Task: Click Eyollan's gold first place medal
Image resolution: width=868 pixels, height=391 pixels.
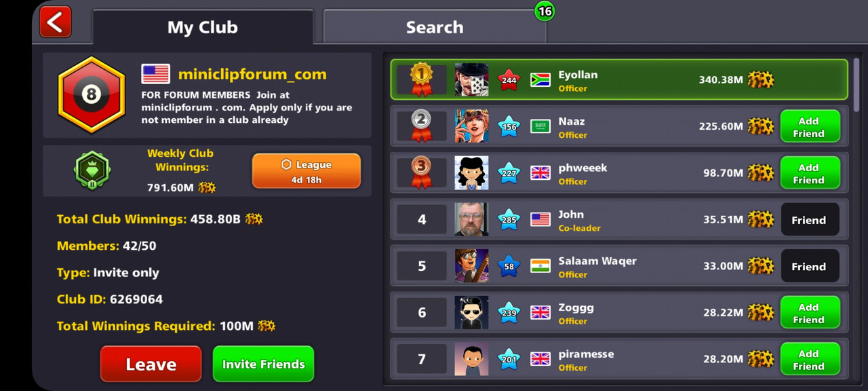Action: pyautogui.click(x=421, y=79)
